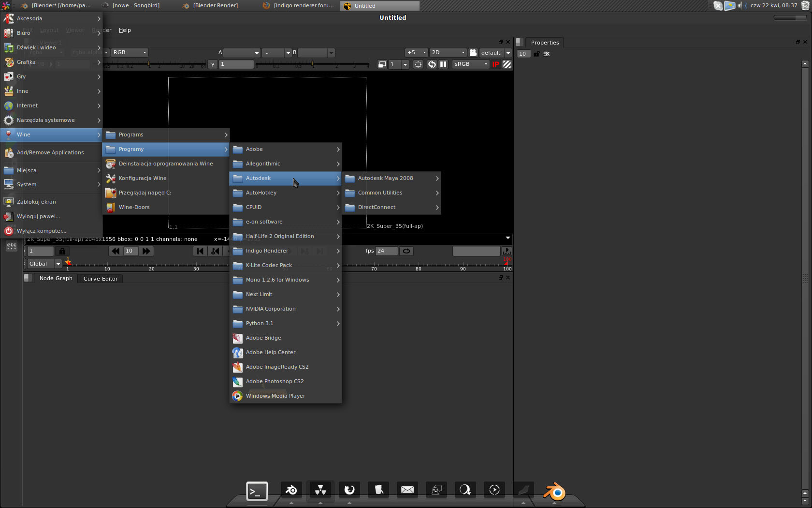Launch Adobe Photoshop CS2 from menu

[x=275, y=381]
